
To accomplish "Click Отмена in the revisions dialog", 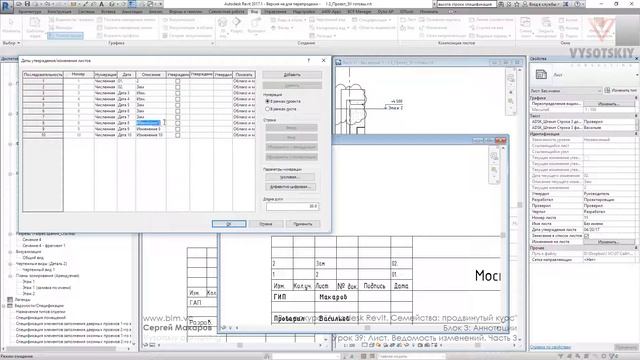I will click(266, 224).
